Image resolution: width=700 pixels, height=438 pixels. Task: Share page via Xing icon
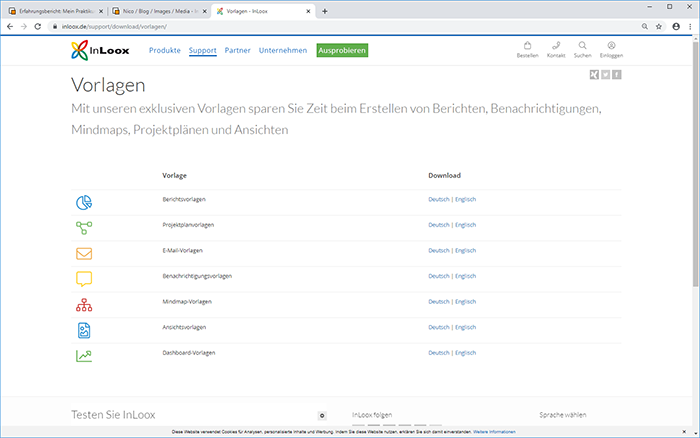(594, 75)
